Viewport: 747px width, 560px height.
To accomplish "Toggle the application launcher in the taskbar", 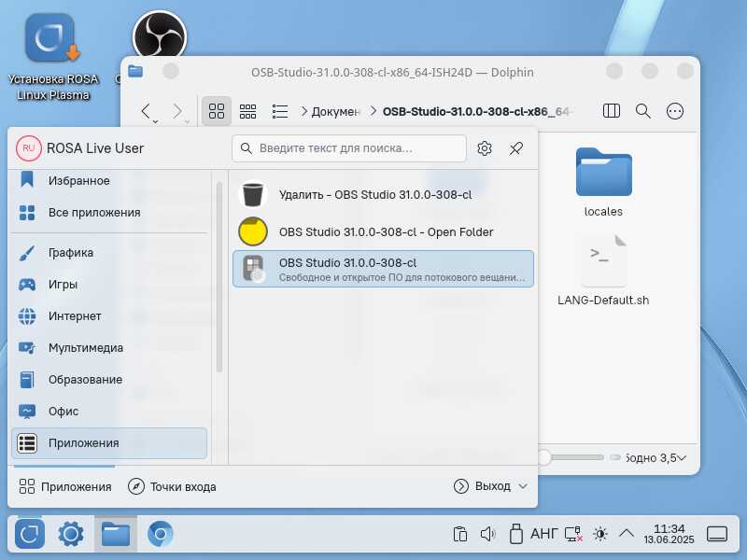I will [x=30, y=534].
